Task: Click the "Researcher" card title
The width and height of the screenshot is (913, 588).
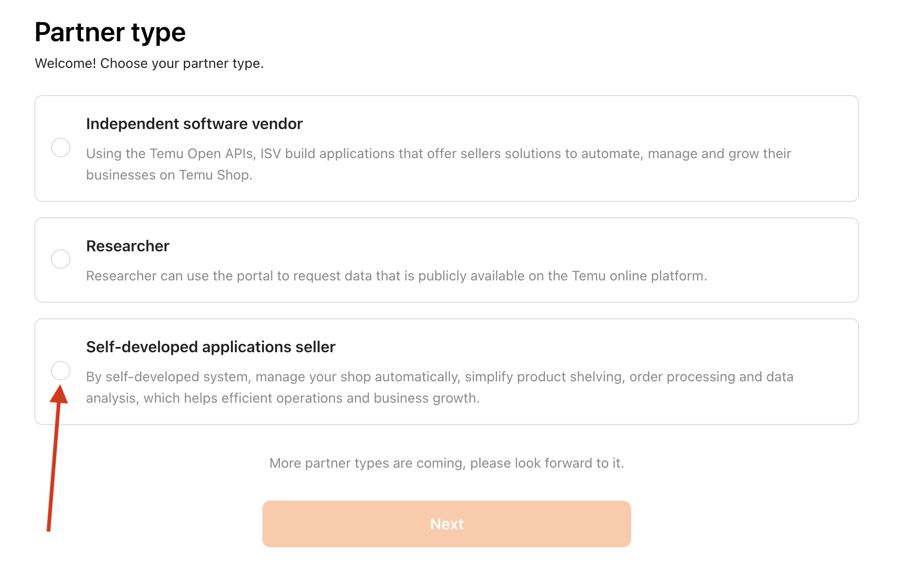Action: [128, 246]
